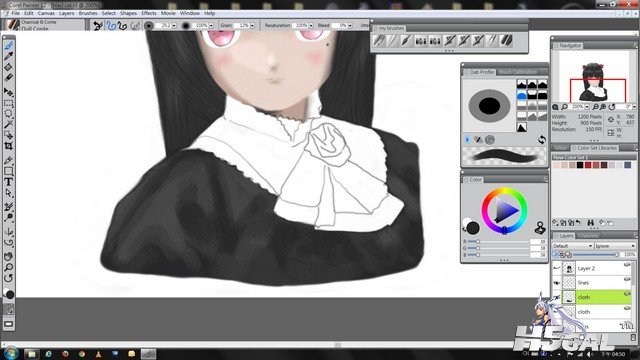
Task: Toggle visibility of Layer 2
Action: (556, 268)
